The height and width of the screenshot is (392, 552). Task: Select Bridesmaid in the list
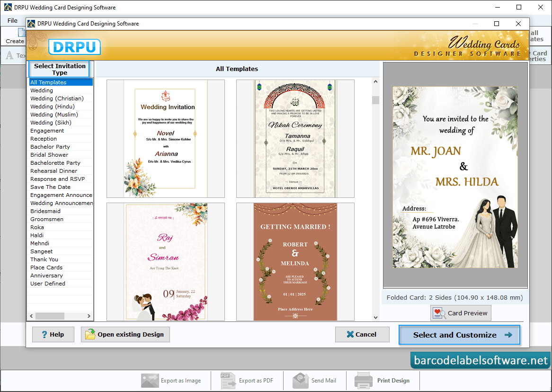pos(61,211)
